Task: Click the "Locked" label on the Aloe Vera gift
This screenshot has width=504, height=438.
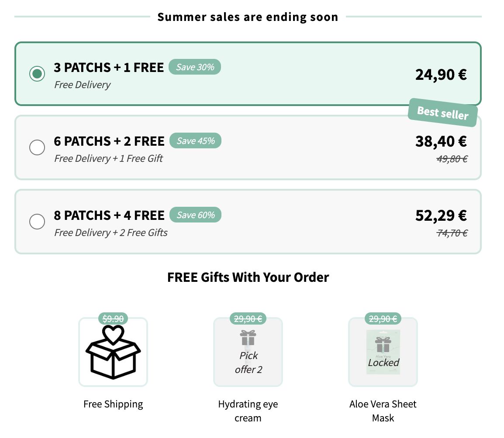Action: pos(383,363)
